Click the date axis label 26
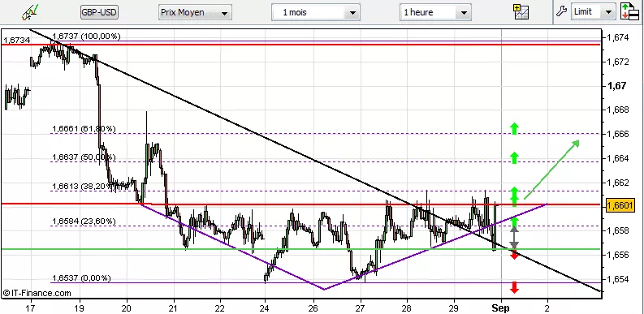The width and height of the screenshot is (644, 314). [x=313, y=308]
